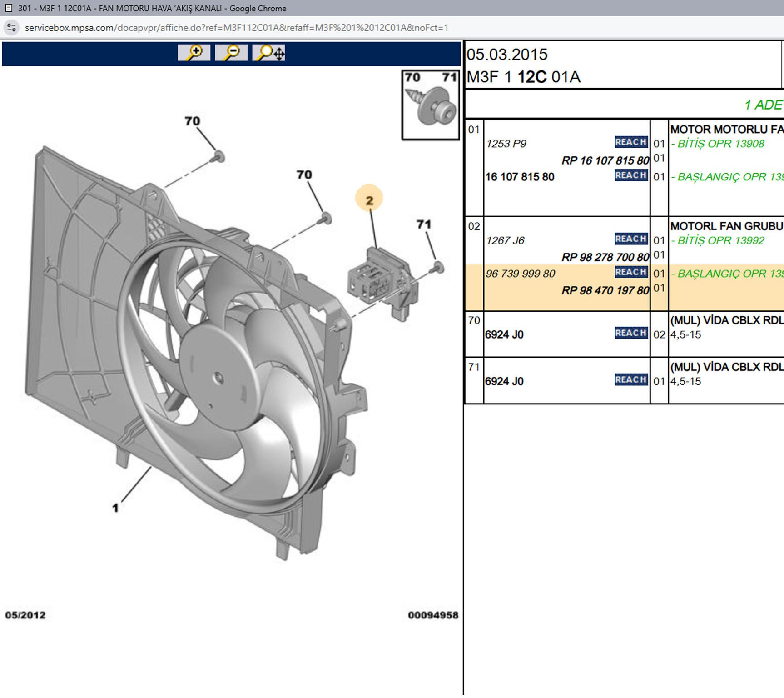The height and width of the screenshot is (698, 784).
Task: Click the zoom in magnifier icon
Action: pos(194,53)
